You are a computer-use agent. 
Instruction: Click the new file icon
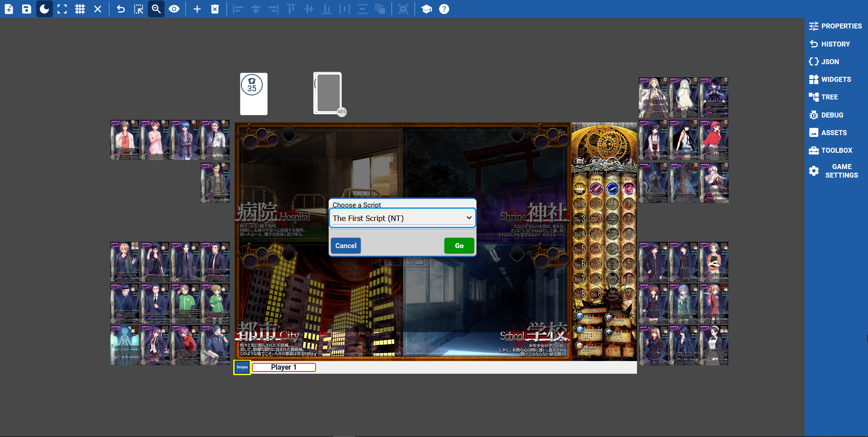tap(9, 9)
